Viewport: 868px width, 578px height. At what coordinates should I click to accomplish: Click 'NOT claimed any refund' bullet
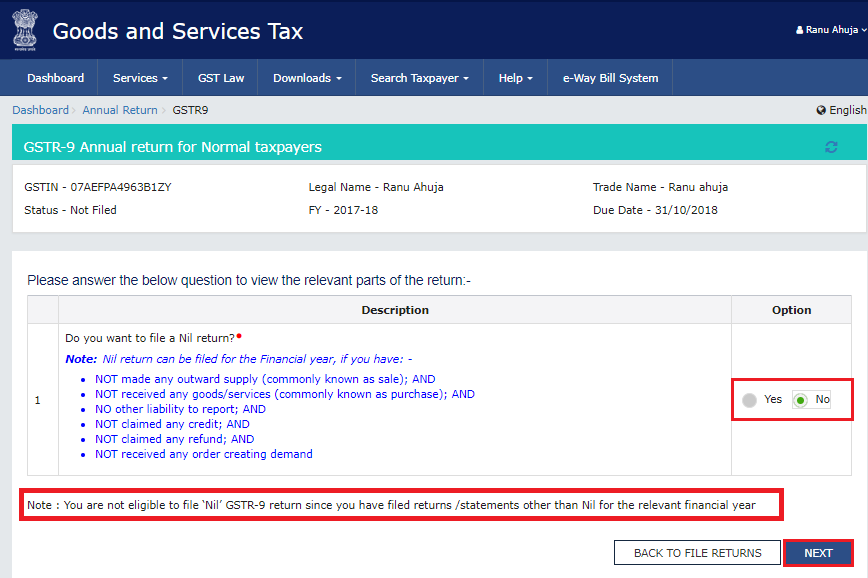click(x=174, y=439)
